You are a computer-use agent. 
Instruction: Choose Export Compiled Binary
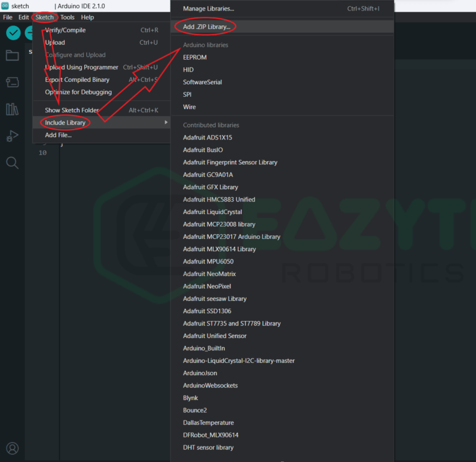click(x=102, y=79)
